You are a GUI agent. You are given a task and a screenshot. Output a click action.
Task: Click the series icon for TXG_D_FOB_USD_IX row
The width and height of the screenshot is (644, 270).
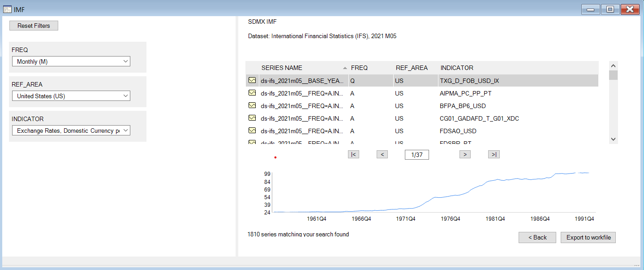coord(252,81)
